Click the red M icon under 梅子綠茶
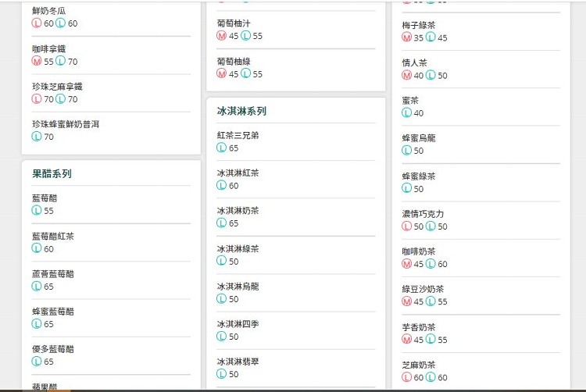Image resolution: width=586 pixels, height=392 pixels. [407, 37]
